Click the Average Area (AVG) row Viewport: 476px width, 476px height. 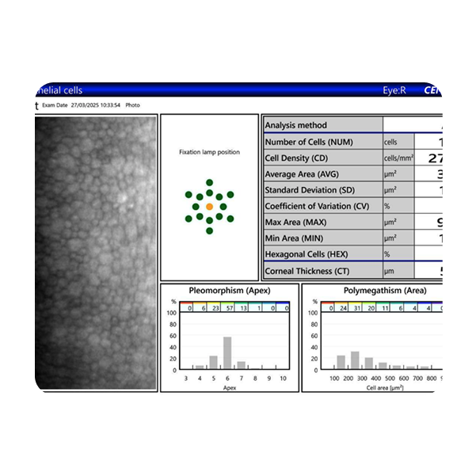322,174
